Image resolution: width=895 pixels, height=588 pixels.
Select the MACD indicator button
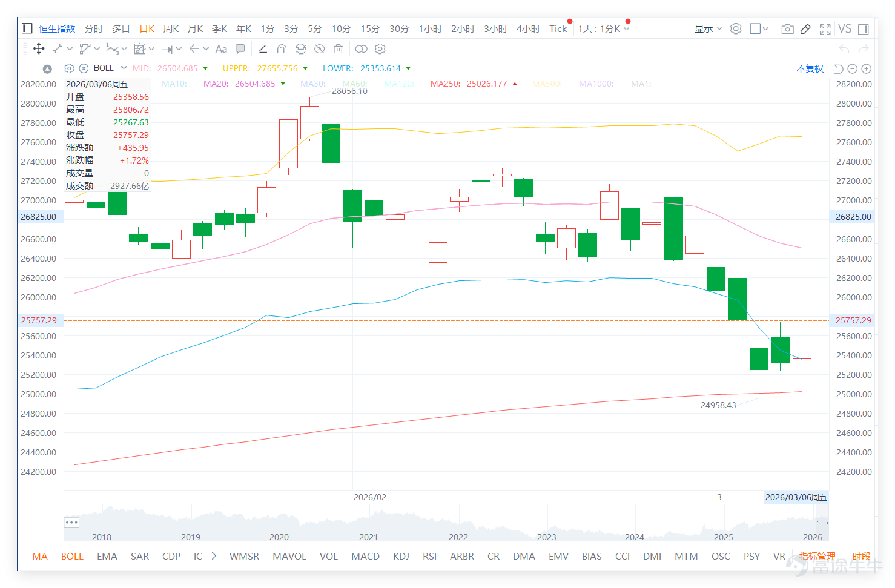tap(366, 556)
